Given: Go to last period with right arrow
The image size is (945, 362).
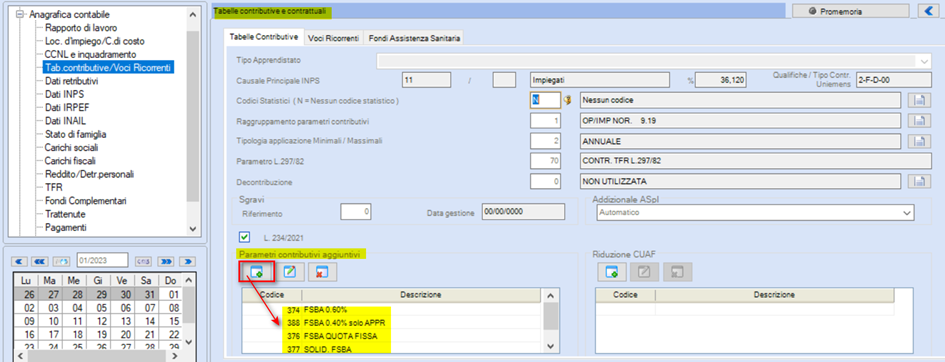Looking at the screenshot, I should click(188, 261).
